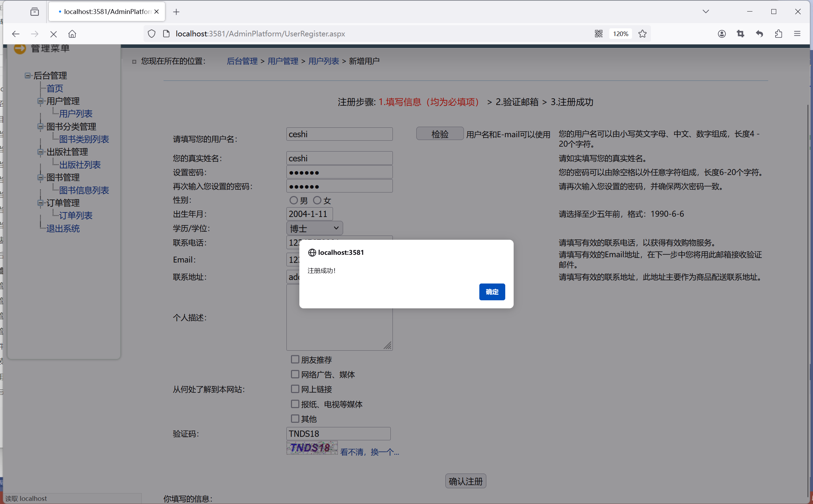This screenshot has height=504, width=813.
Task: Open the Firefox hamburger menu
Action: point(797,34)
